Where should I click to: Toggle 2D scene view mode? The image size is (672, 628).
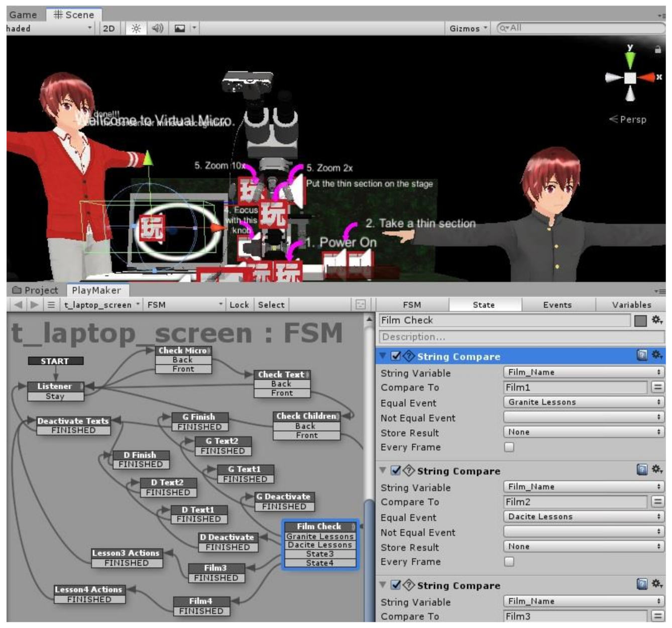click(x=108, y=29)
